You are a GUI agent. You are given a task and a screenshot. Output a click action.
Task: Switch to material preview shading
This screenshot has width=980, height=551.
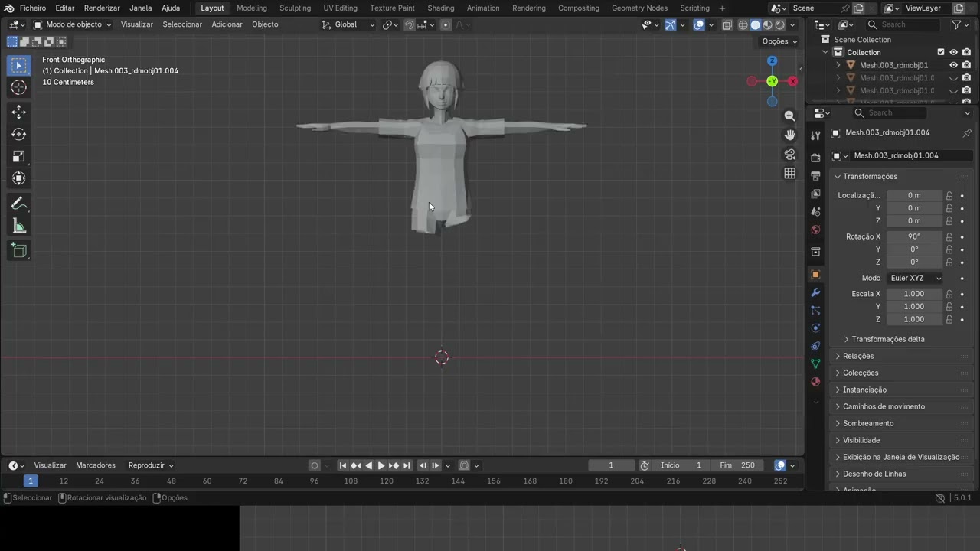(767, 24)
